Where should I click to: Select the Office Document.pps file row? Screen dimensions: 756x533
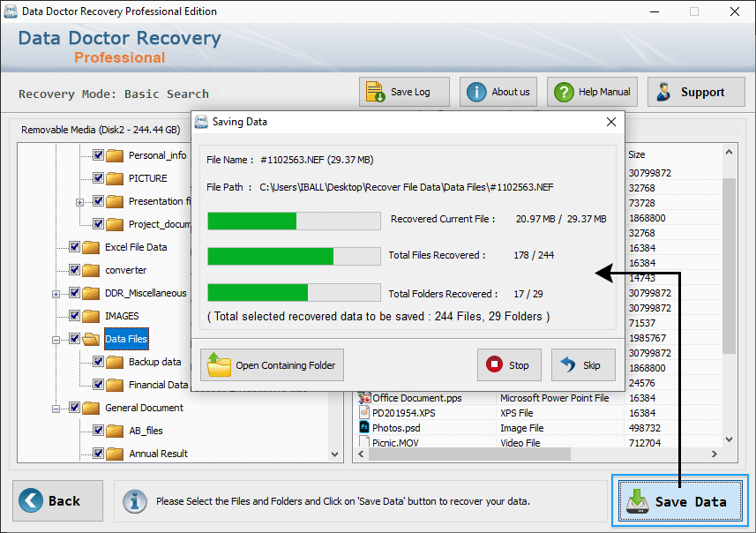coord(539,398)
